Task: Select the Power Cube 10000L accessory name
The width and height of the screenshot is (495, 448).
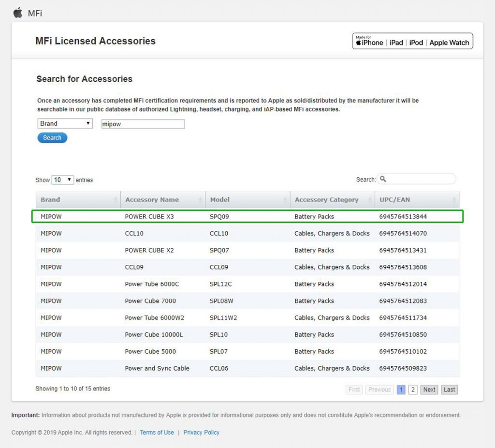Action: point(154,334)
